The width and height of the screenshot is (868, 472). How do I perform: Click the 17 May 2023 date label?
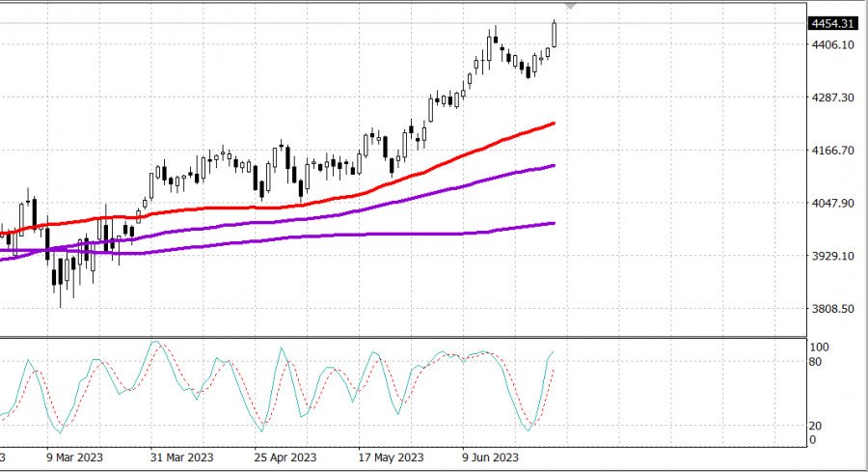(x=391, y=458)
